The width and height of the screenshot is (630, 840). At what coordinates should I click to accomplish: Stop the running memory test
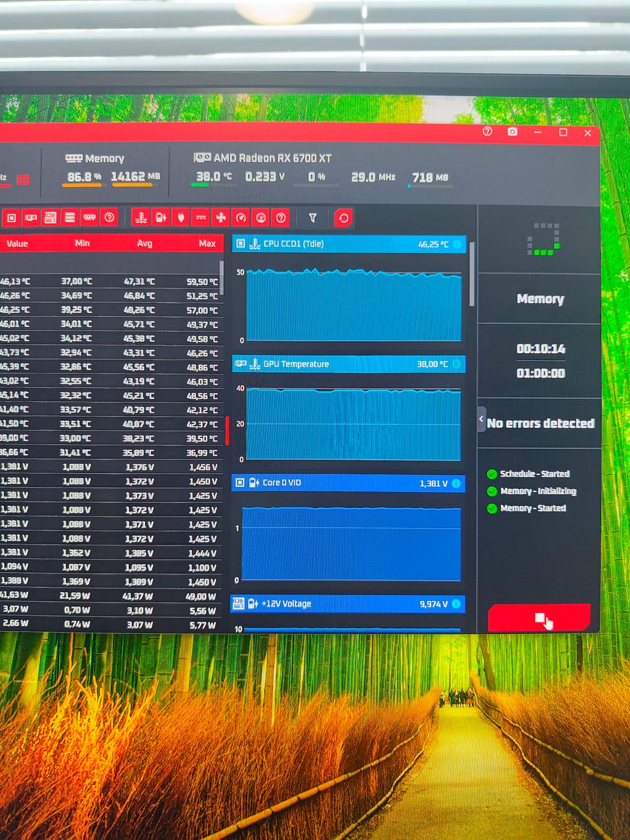(x=539, y=618)
